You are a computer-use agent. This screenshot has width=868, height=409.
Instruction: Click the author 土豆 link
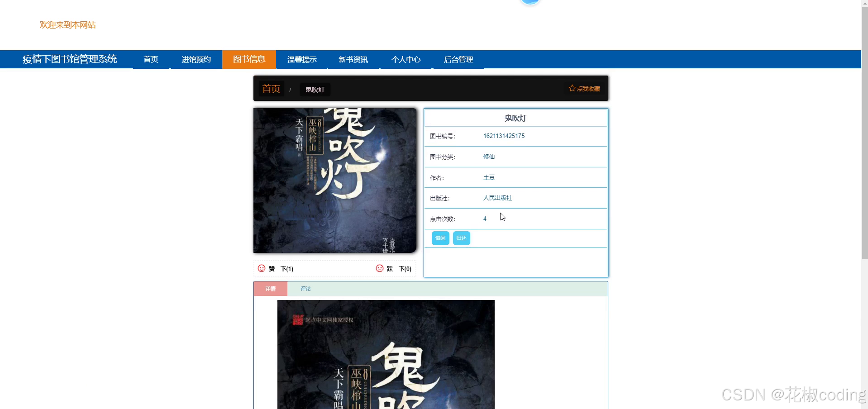pyautogui.click(x=489, y=177)
